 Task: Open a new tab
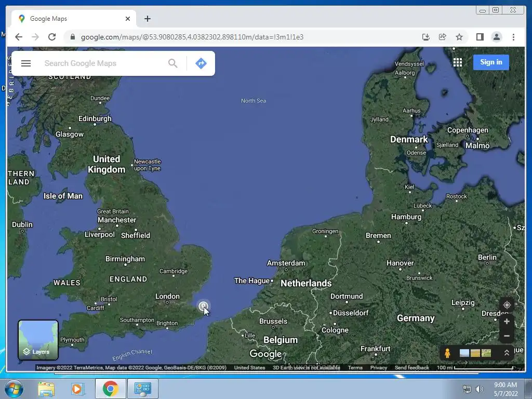147,19
